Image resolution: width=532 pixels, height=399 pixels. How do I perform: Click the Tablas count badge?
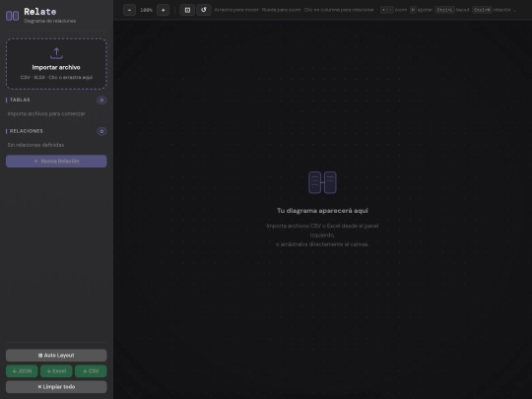(x=101, y=100)
